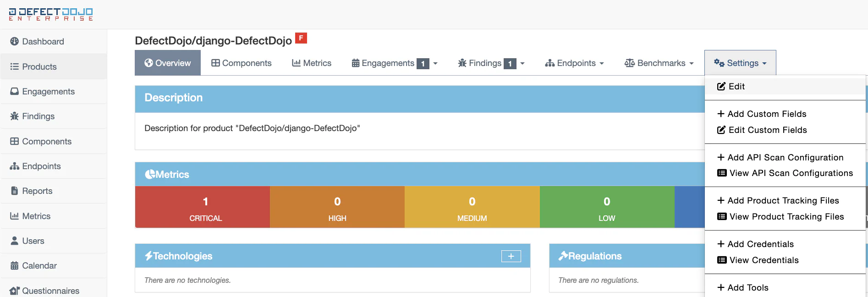The width and height of the screenshot is (868, 297).
Task: Open the Benchmarks dropdown
Action: [x=659, y=63]
